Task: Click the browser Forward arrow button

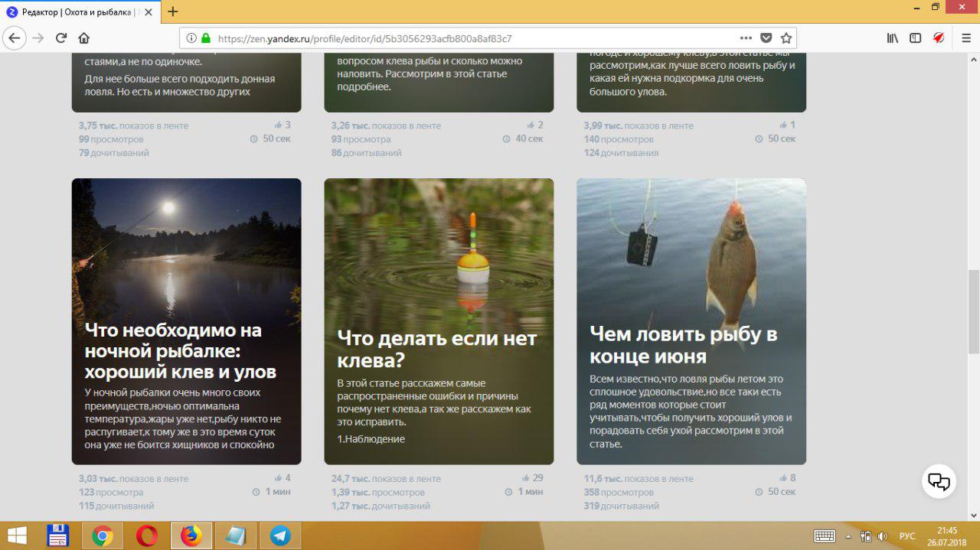Action: pyautogui.click(x=38, y=37)
